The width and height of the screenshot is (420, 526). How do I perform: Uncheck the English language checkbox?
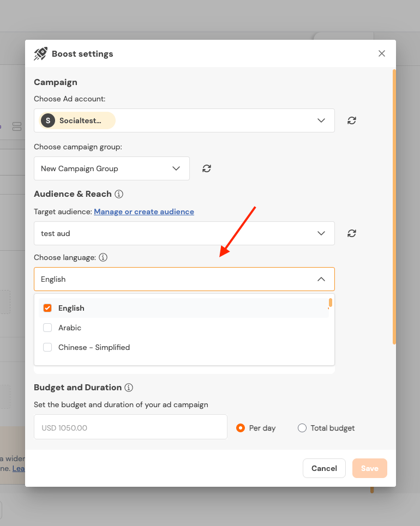[47, 308]
